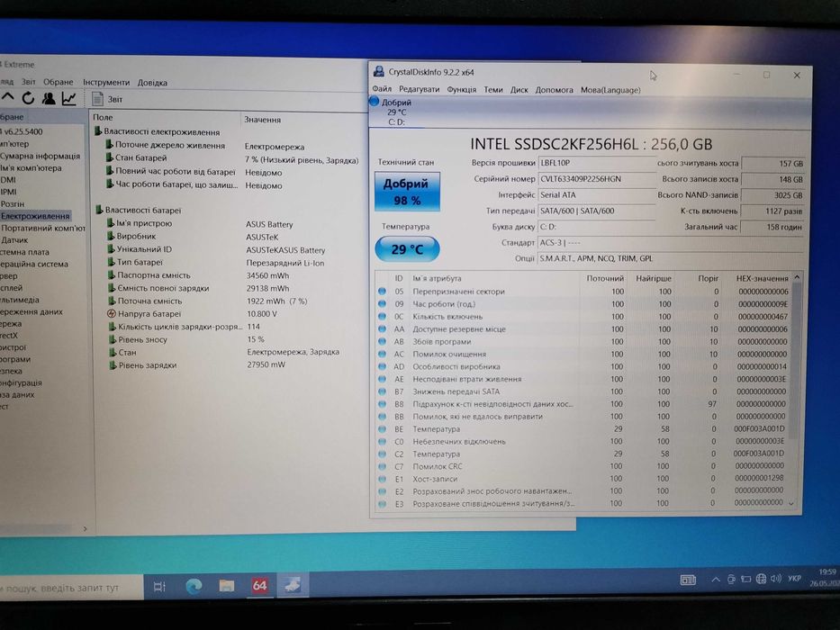This screenshot has height=630, width=840.
Task: Click the status circle for attribute AA
Action: 382,328
